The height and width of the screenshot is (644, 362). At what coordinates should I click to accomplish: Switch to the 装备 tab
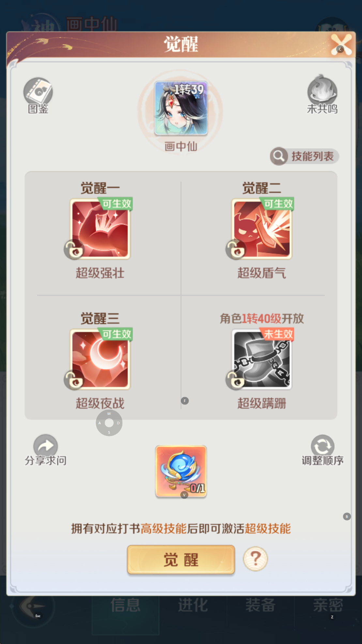[260, 605]
